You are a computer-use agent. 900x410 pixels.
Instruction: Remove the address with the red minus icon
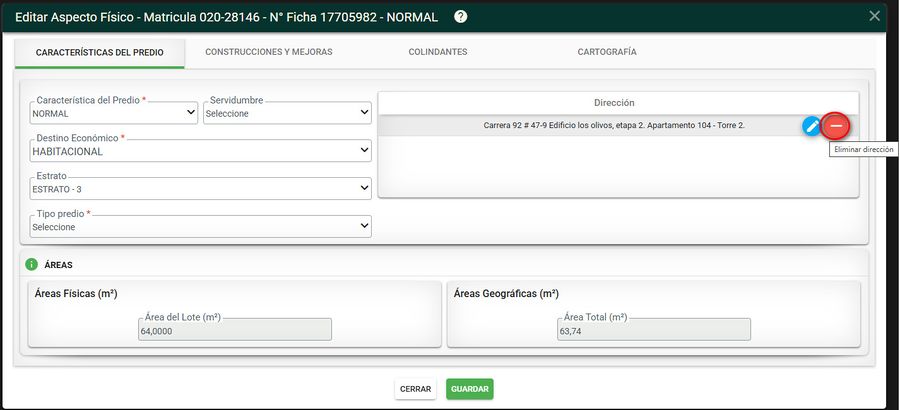click(836, 126)
